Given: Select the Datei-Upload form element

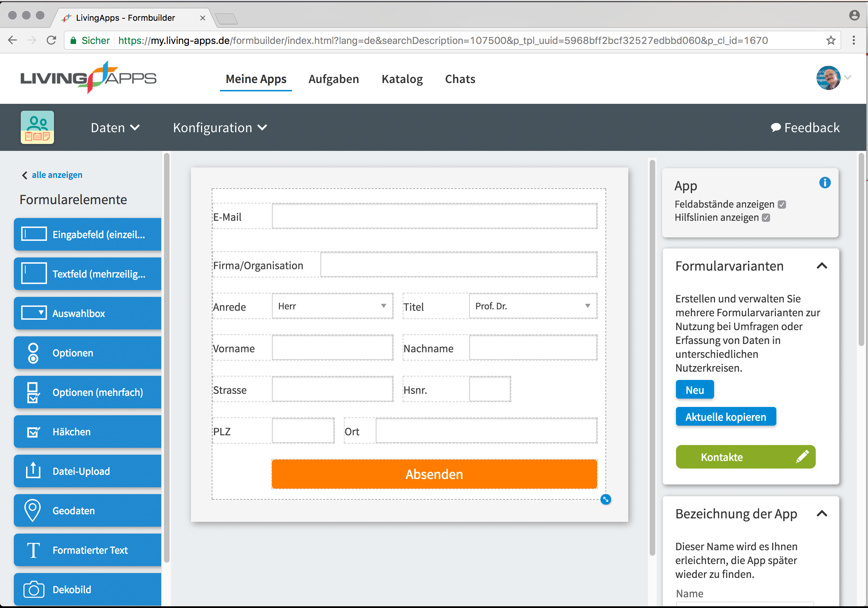Looking at the screenshot, I should click(88, 471).
